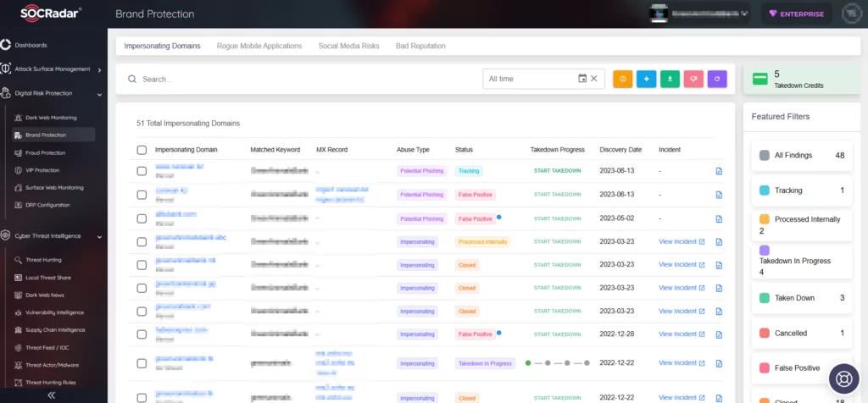The width and height of the screenshot is (868, 403).
Task: Collapse Cyber Threat Intelligence menu chevron
Action: [100, 237]
